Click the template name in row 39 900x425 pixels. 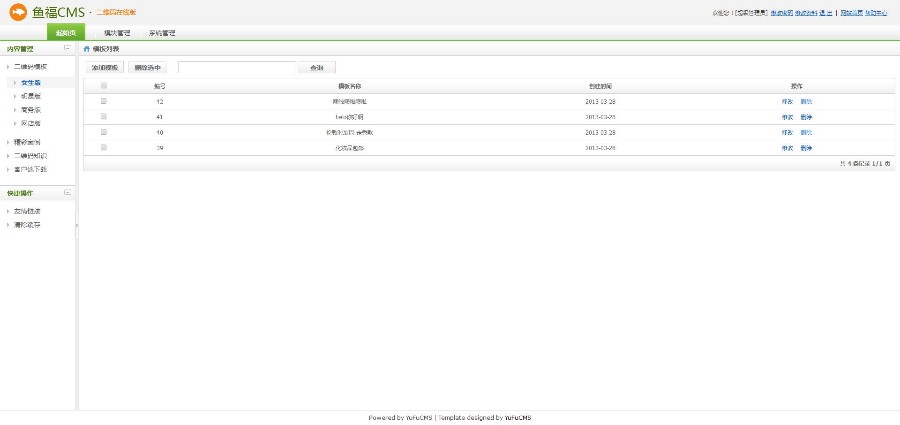click(x=349, y=148)
